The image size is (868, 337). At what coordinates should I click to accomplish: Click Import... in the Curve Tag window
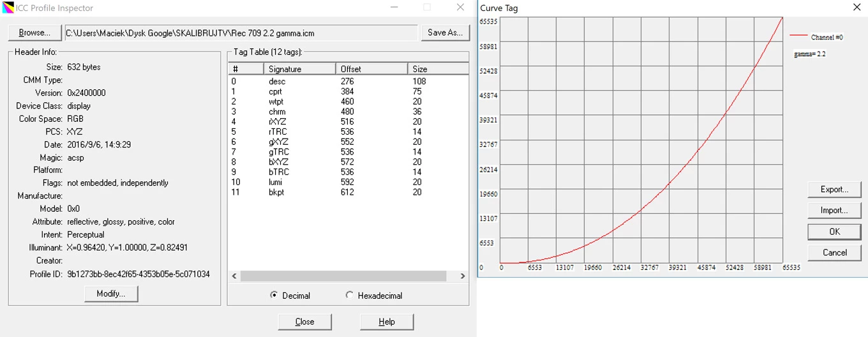pyautogui.click(x=834, y=211)
